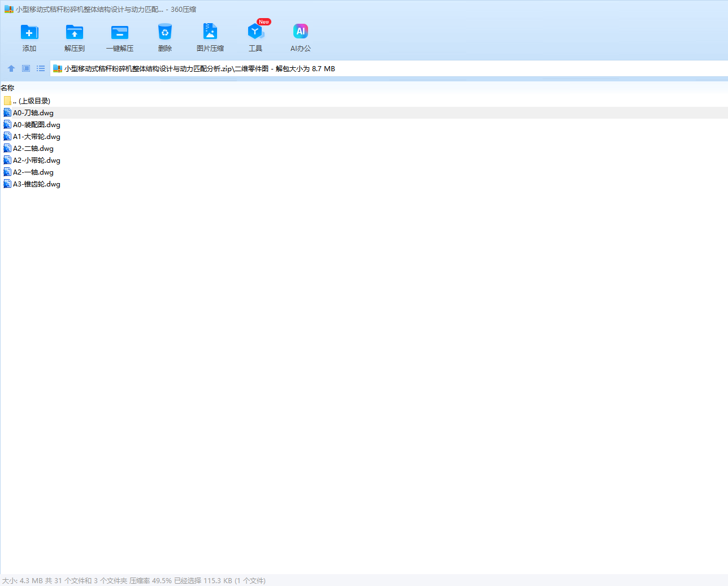Click the dwg icon beside A1-大带轮.dwg

pyautogui.click(x=7, y=137)
